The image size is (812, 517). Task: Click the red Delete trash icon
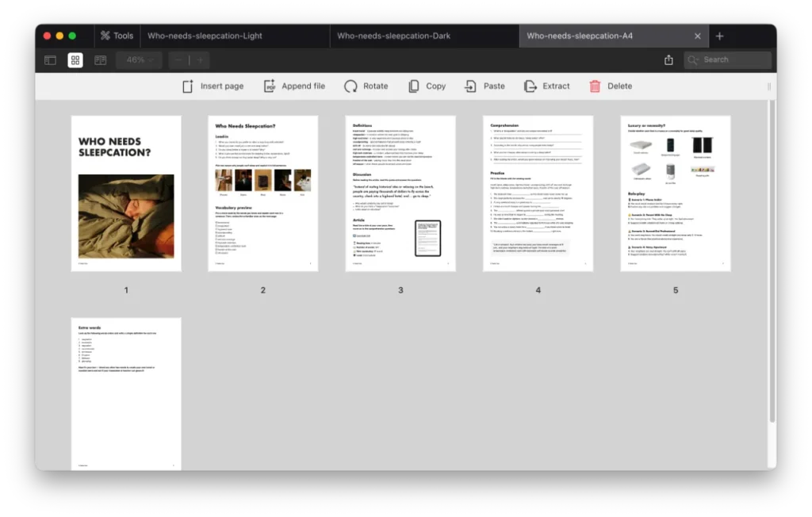click(595, 86)
